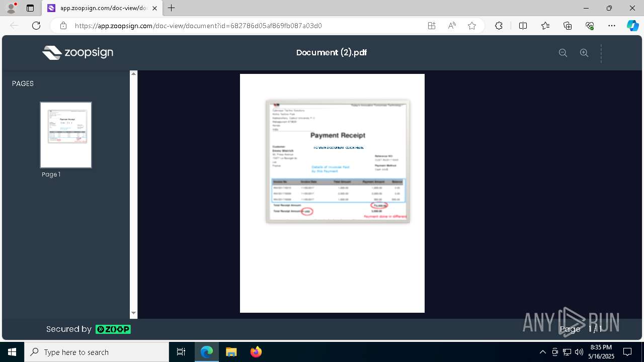Click the ZoopSign logo

[78, 53]
